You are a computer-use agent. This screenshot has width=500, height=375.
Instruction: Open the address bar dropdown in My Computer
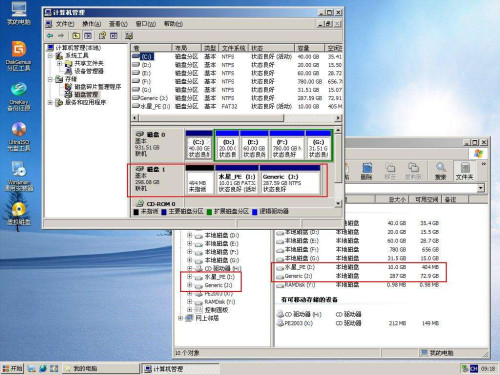point(480,188)
